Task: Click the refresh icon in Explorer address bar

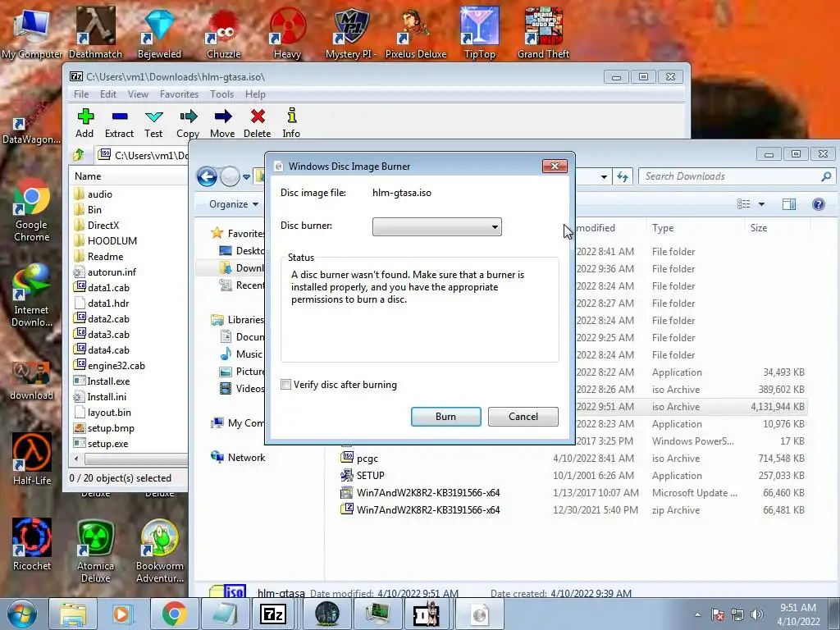Action: pyautogui.click(x=623, y=177)
